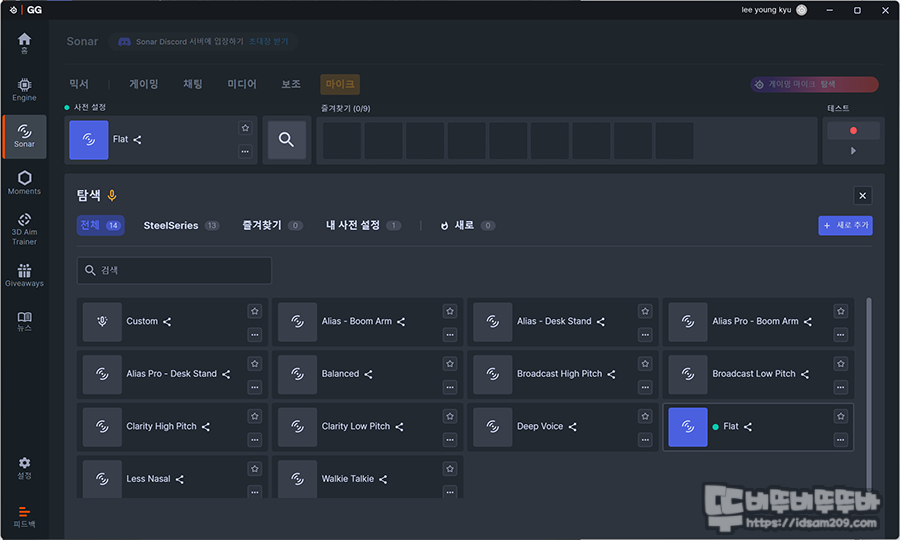This screenshot has width=900, height=540.
Task: Play back the test recording
Action: 853,150
